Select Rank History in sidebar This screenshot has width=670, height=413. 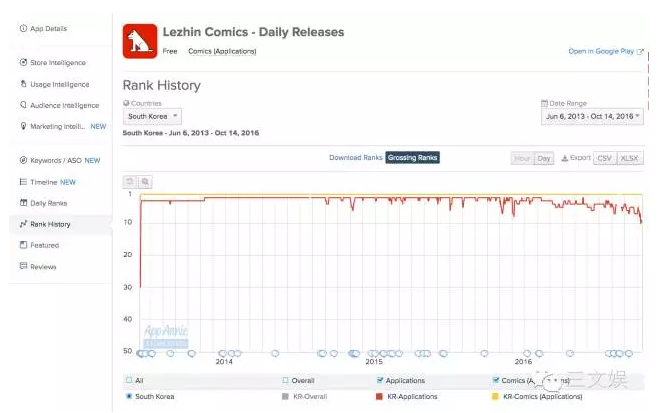[50, 224]
